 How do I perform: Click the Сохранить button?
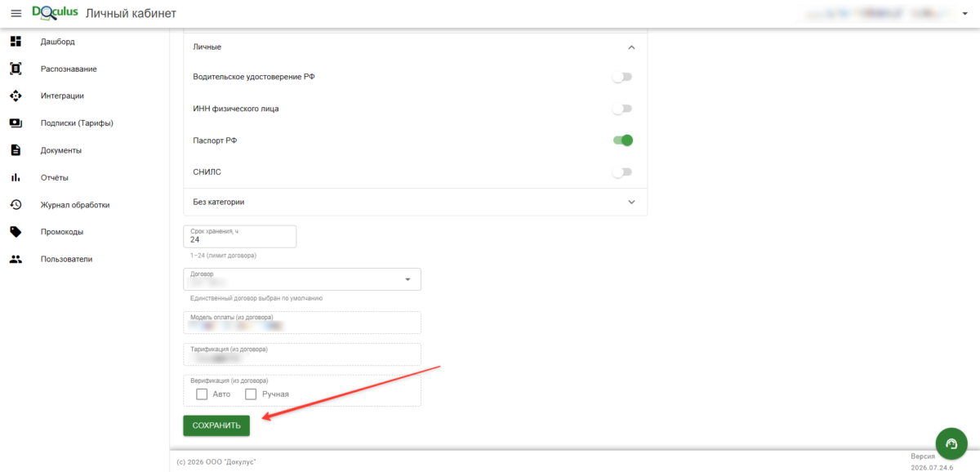click(x=216, y=425)
